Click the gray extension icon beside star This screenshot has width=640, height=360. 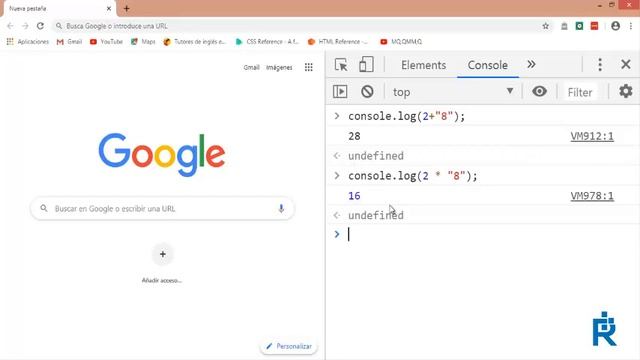[564, 26]
